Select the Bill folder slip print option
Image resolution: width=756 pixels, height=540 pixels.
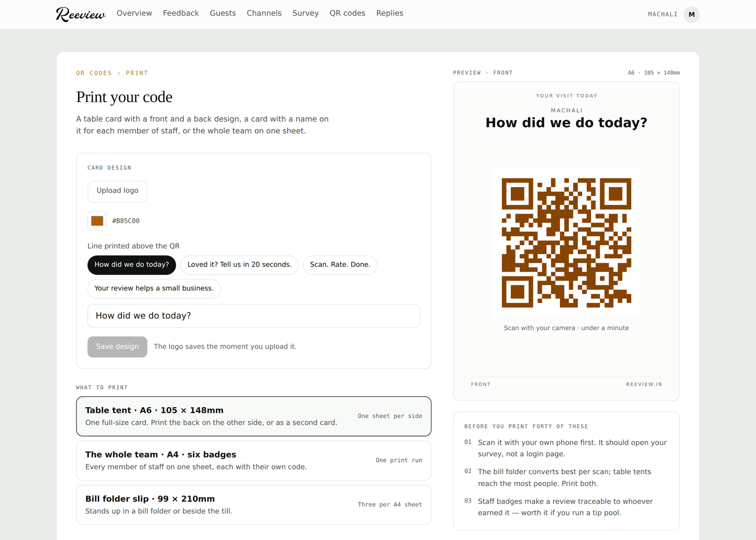pyautogui.click(x=254, y=505)
